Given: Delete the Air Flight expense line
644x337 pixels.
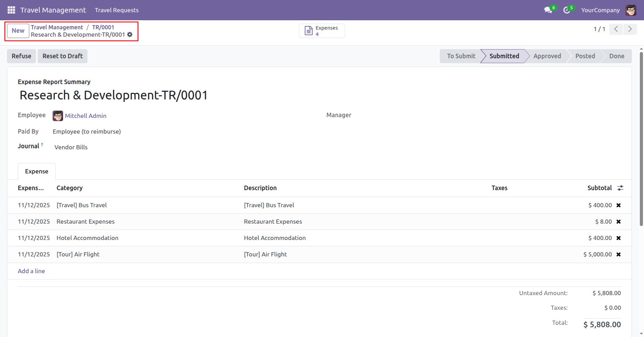Looking at the screenshot, I should coord(619,254).
